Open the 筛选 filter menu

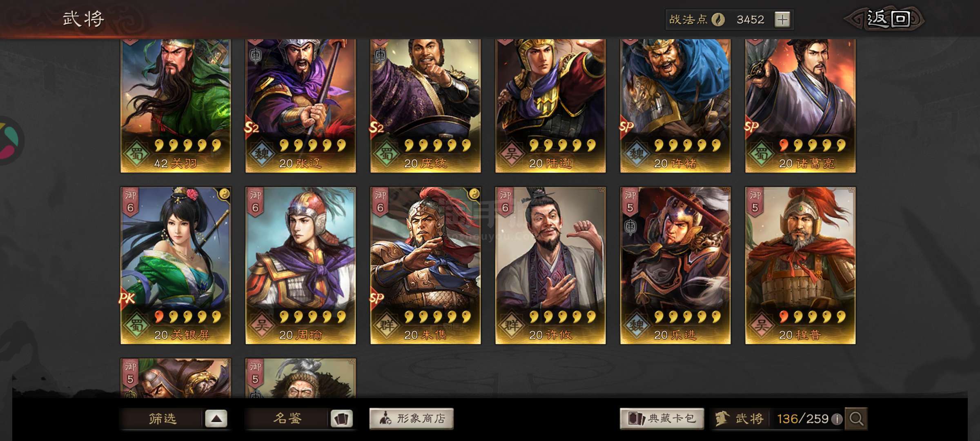(163, 419)
